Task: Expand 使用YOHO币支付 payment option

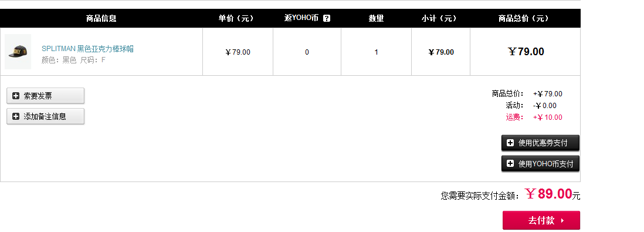Action: (540, 163)
